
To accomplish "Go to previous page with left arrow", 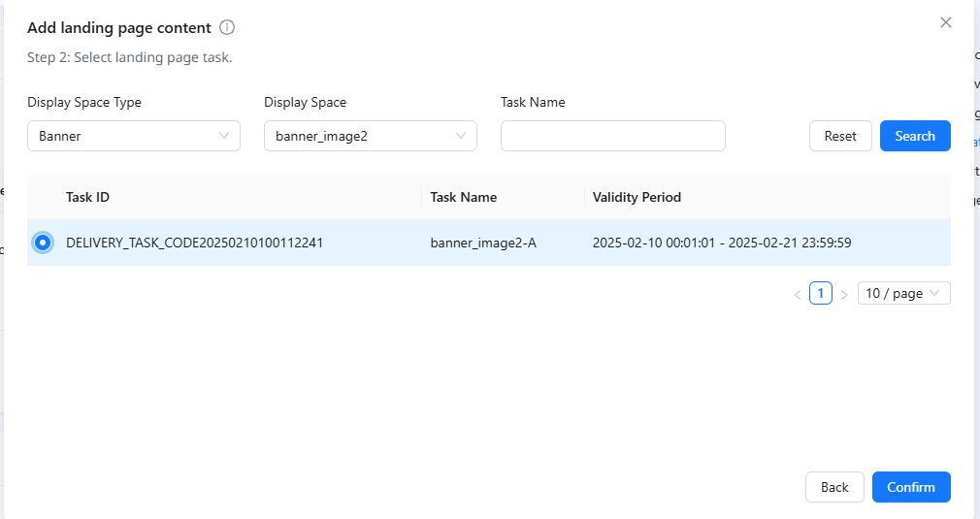I will [798, 294].
